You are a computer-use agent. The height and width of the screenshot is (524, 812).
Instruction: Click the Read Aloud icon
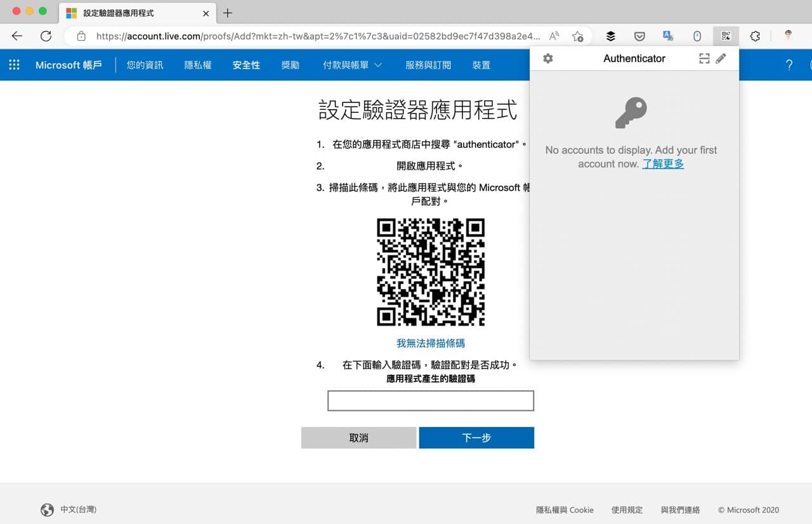554,36
